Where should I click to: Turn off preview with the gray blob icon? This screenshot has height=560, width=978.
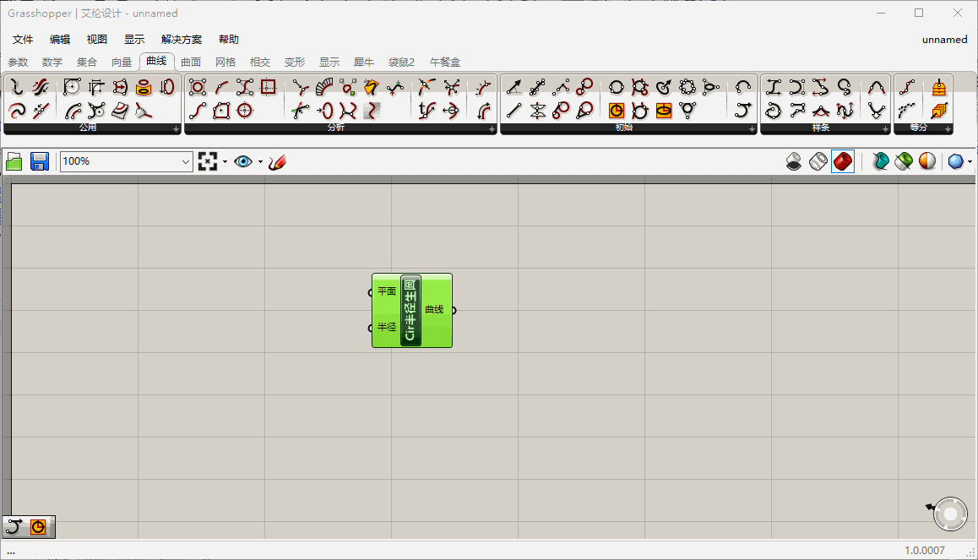tap(793, 161)
